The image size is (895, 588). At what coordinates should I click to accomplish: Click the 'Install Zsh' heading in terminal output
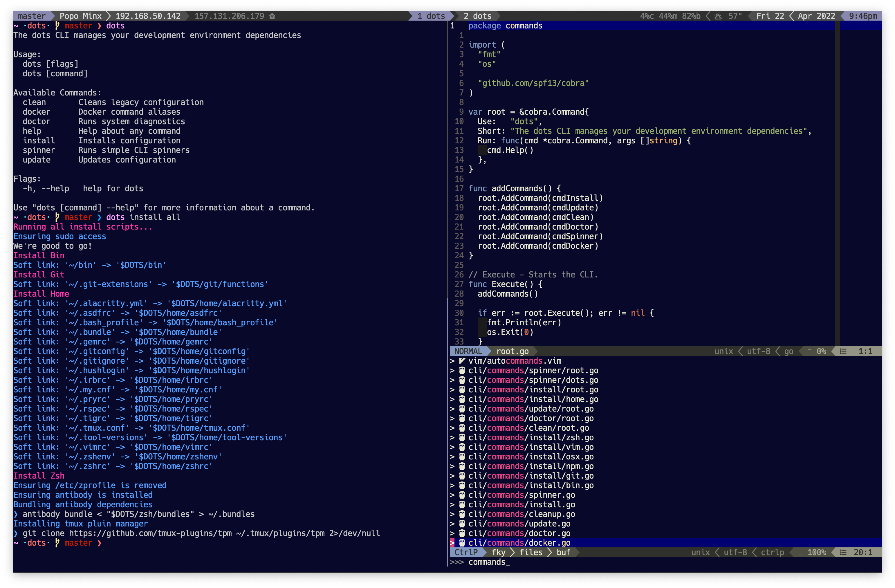pos(39,476)
